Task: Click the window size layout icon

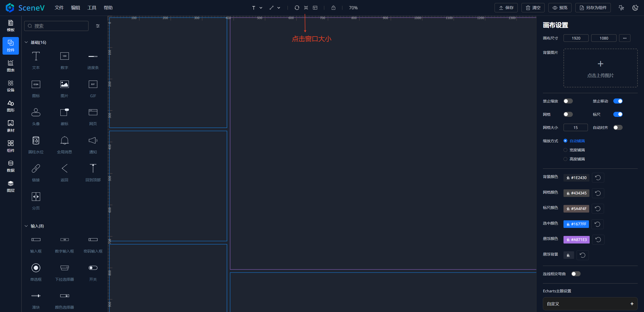Action: [x=315, y=8]
